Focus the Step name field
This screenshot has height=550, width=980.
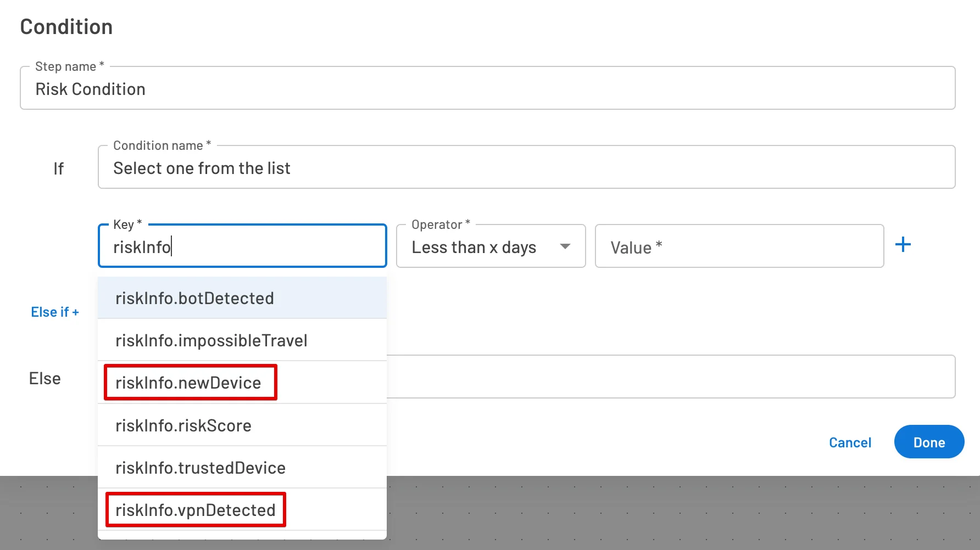pos(488,88)
